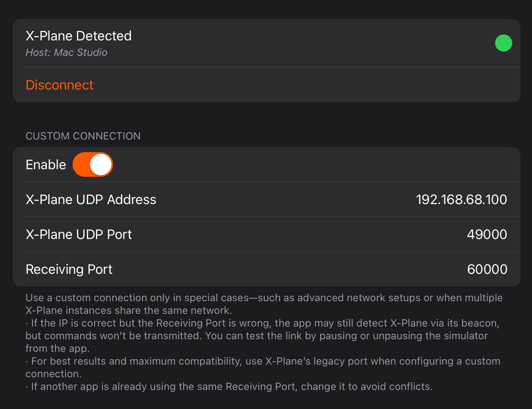Tap Disconnect to end the X-Plane link
This screenshot has width=532, height=409.
point(60,85)
